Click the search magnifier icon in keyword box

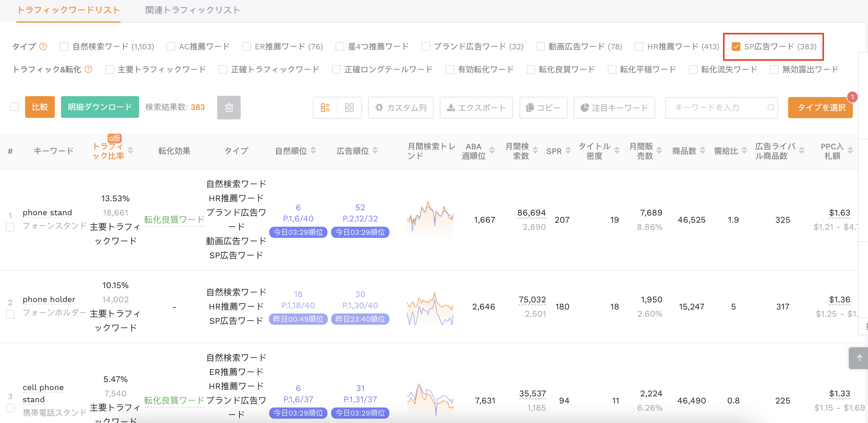(771, 108)
